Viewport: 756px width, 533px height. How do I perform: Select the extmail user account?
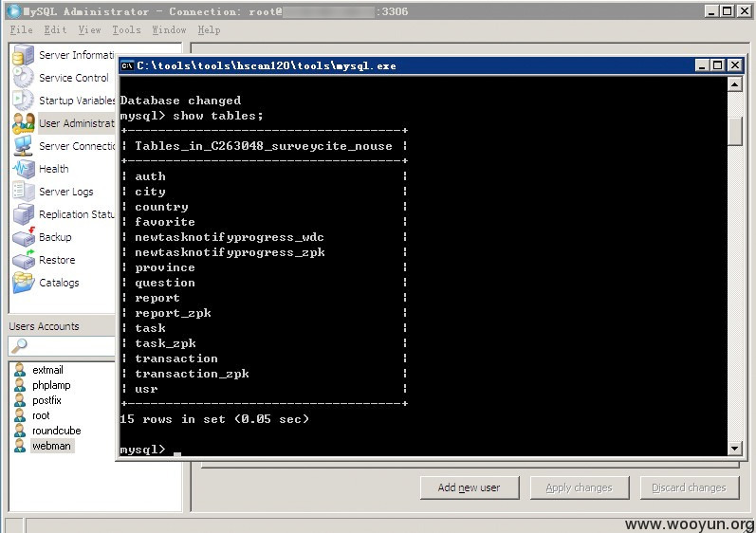pos(47,370)
